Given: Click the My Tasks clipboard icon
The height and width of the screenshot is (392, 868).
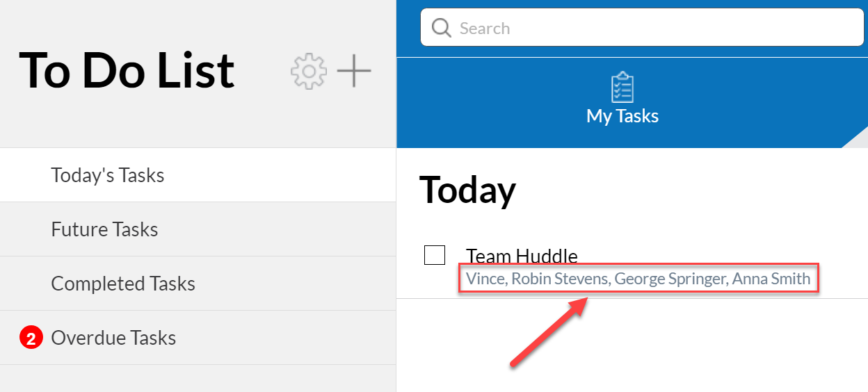Looking at the screenshot, I should click(x=622, y=87).
